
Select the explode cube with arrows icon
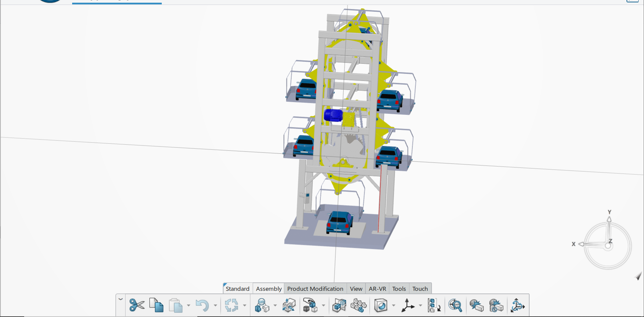click(x=289, y=306)
